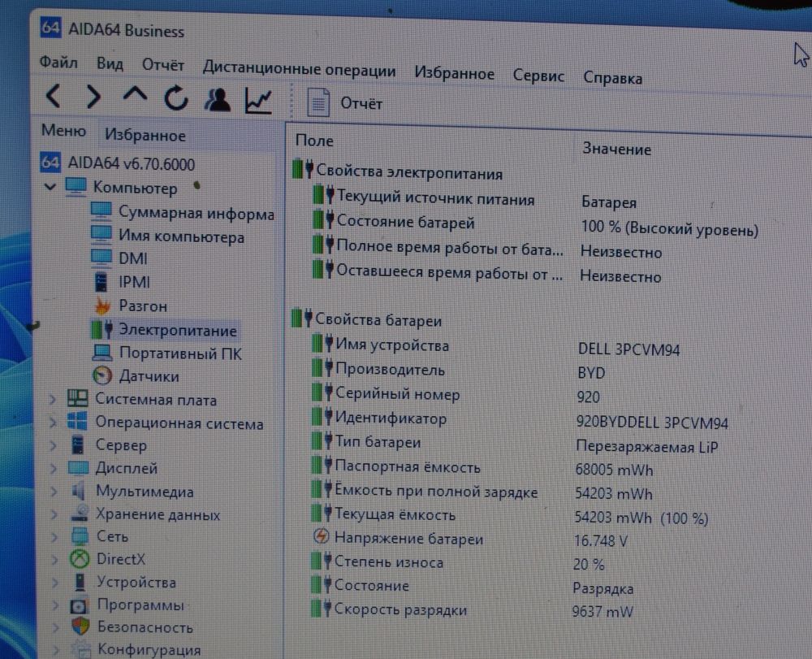Expand the Системная плата node
812x659 pixels.
53,399
